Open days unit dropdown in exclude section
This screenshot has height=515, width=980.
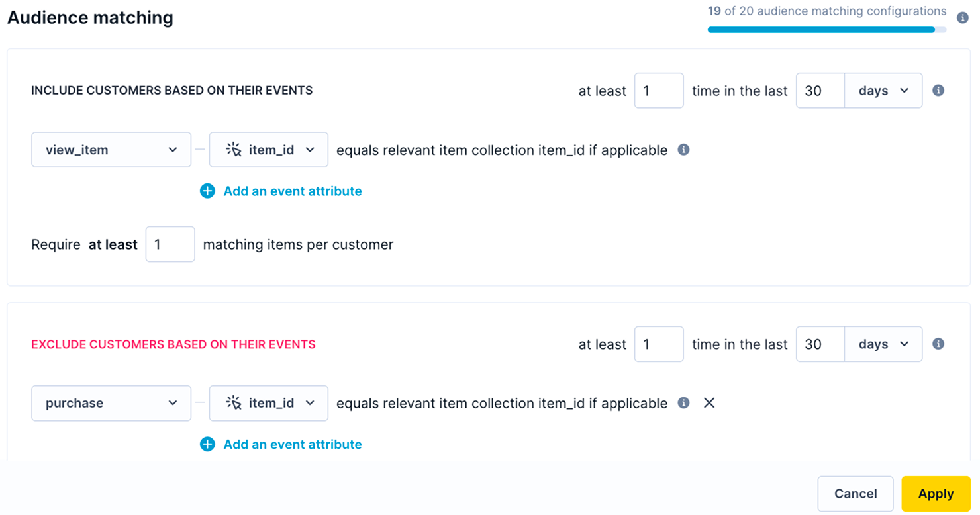pyautogui.click(x=883, y=344)
